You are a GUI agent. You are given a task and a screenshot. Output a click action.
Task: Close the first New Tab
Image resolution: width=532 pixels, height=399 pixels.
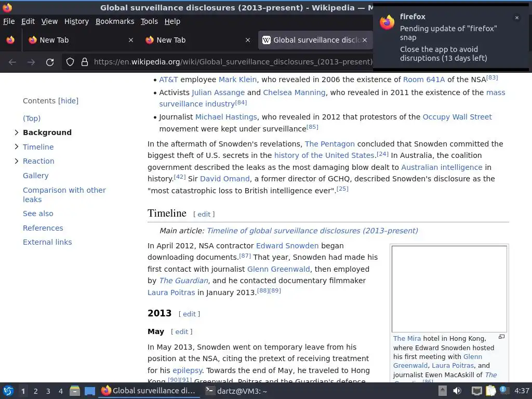click(x=130, y=40)
